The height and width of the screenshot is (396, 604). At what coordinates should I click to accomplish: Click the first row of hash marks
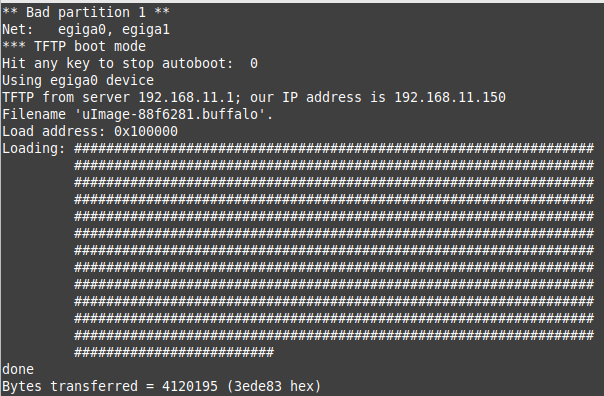click(x=334, y=148)
